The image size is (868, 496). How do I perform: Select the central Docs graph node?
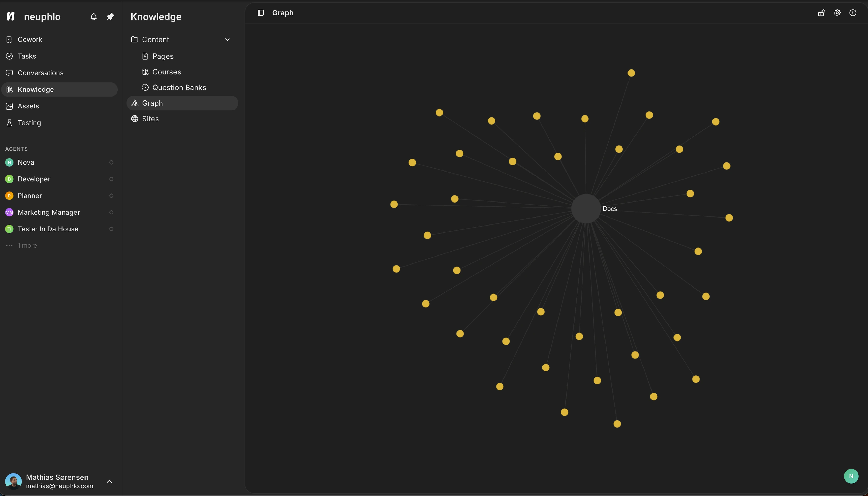coord(586,209)
